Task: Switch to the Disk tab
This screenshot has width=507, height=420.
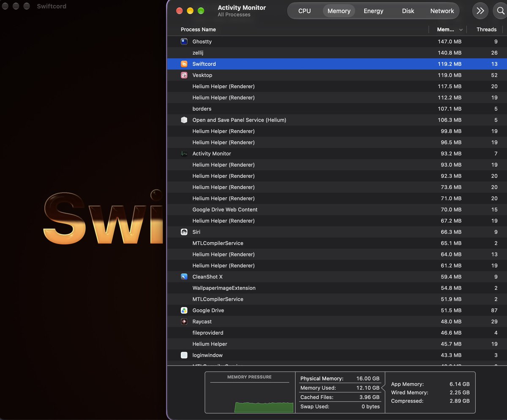Action: tap(408, 11)
